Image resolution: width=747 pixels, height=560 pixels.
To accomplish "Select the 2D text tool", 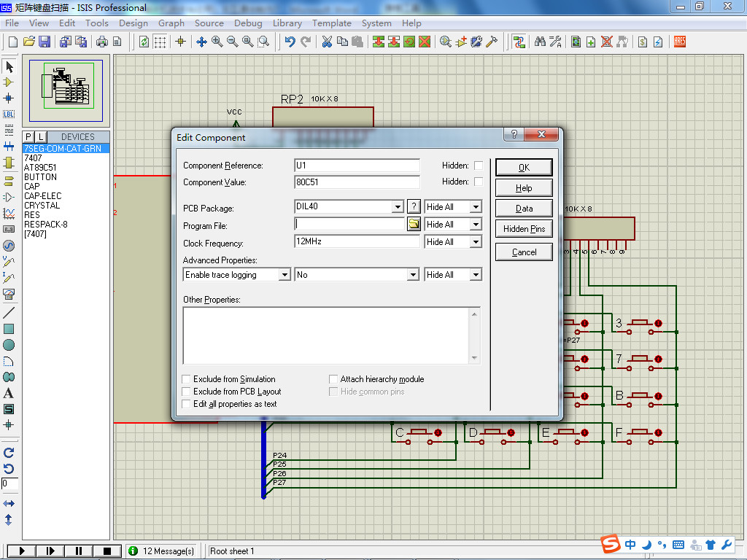I will [x=9, y=393].
